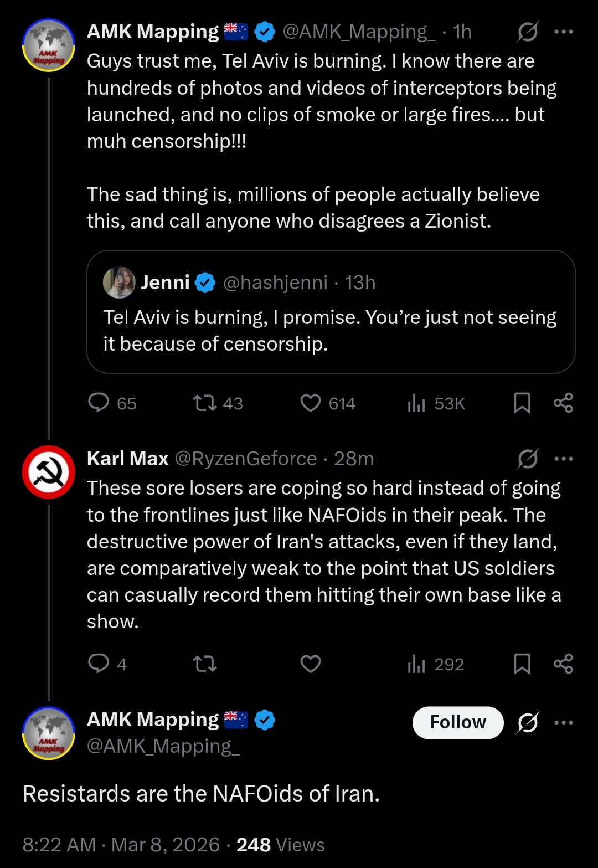Bookmark Karl Max's reply
The image size is (598, 868).
522,663
